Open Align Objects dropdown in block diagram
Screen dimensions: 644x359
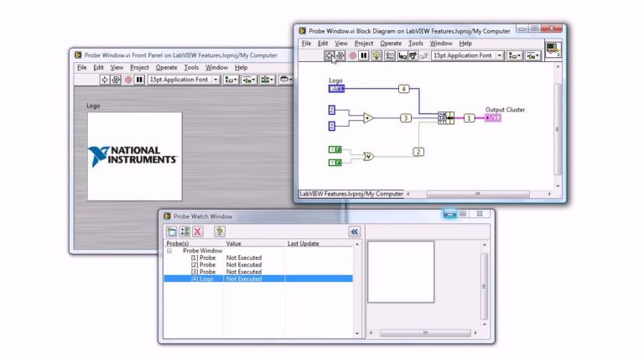(514, 55)
